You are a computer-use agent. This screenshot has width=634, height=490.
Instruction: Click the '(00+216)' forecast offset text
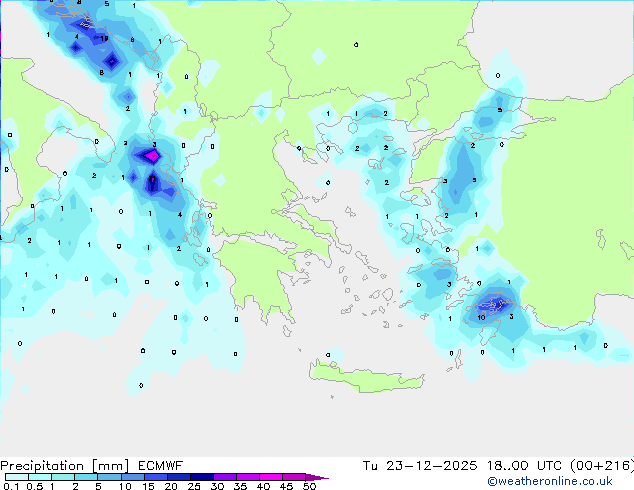click(602, 466)
